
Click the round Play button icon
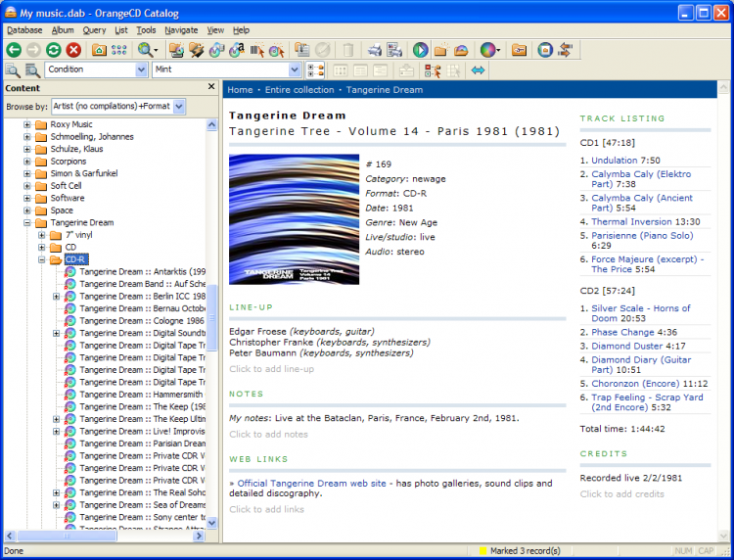420,50
